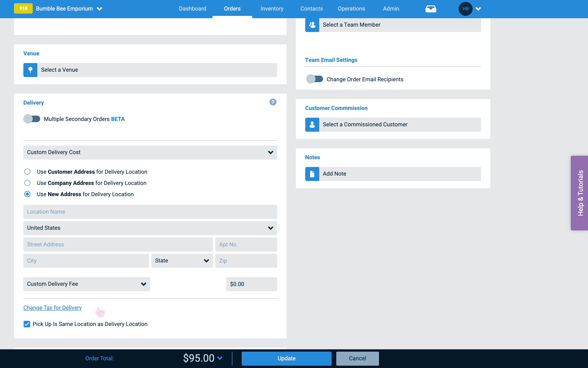The height and width of the screenshot is (368, 588).
Task: Click the note document icon
Action: tap(312, 174)
